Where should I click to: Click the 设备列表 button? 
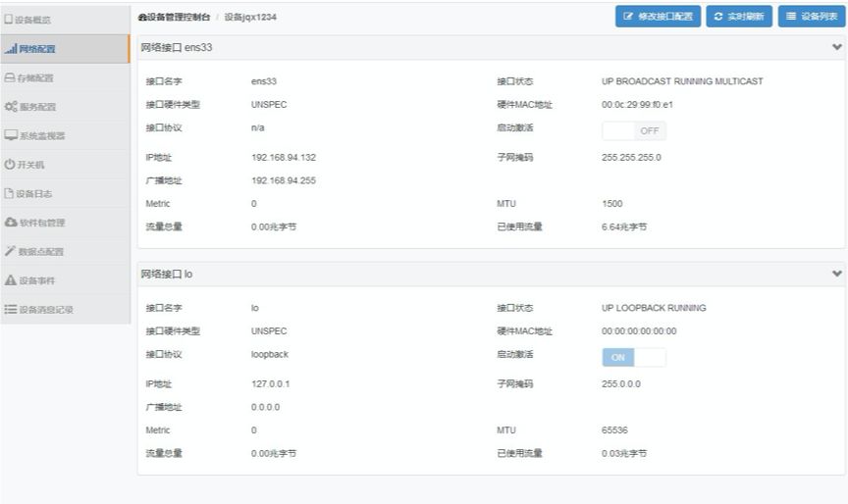click(x=812, y=17)
